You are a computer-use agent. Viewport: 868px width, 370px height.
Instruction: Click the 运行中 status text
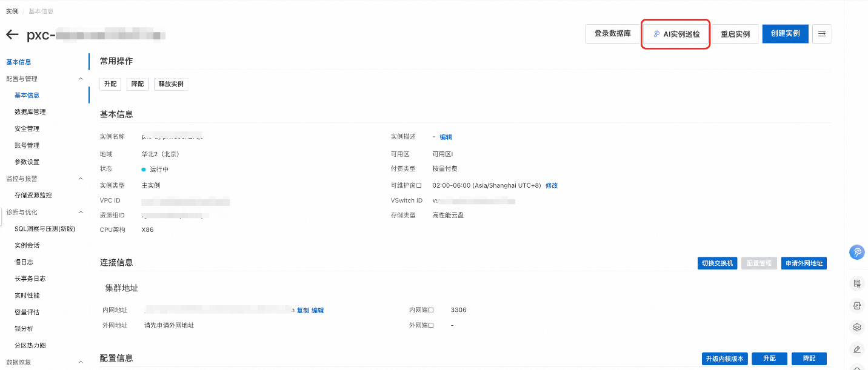point(159,170)
